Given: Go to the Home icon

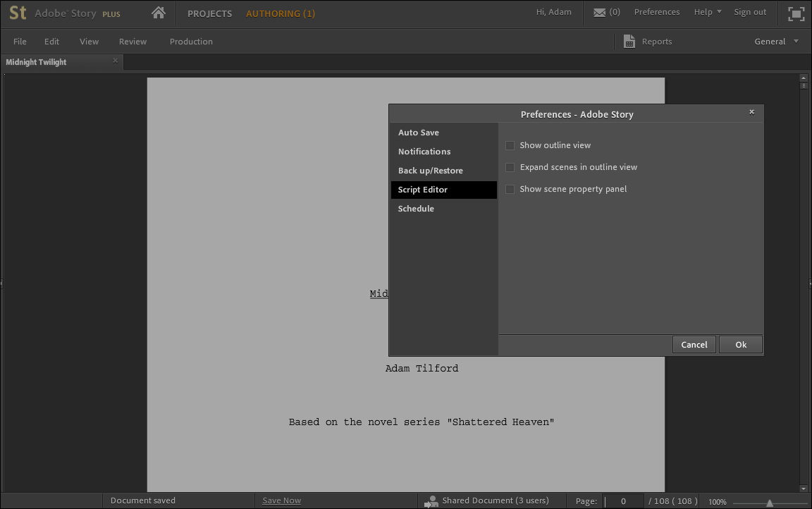Looking at the screenshot, I should (159, 13).
